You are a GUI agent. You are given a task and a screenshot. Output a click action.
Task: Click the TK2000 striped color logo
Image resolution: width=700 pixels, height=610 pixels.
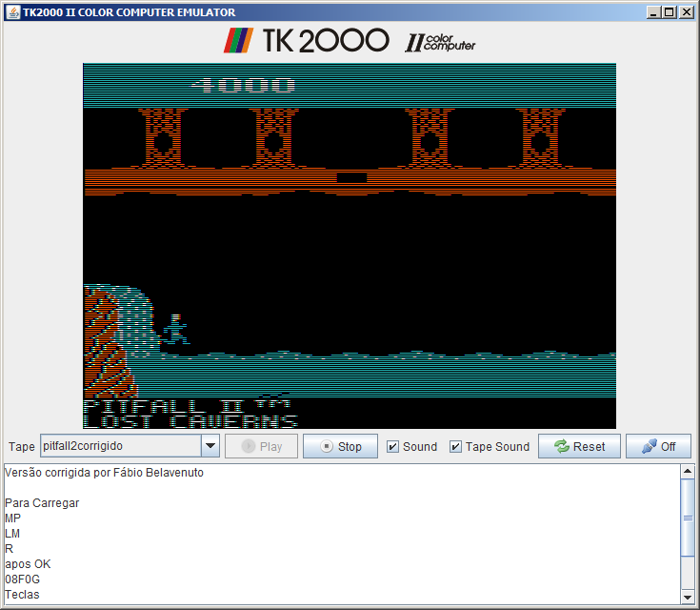tap(238, 41)
